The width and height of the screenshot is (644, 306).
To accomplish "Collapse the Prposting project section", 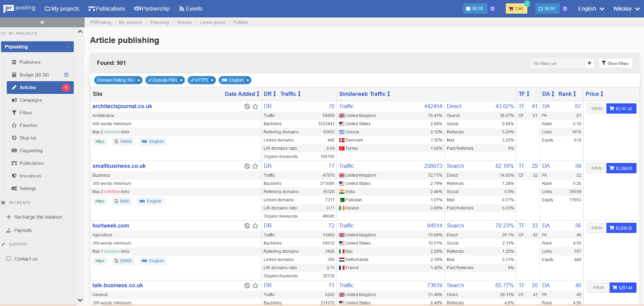I will pyautogui.click(x=67, y=47).
